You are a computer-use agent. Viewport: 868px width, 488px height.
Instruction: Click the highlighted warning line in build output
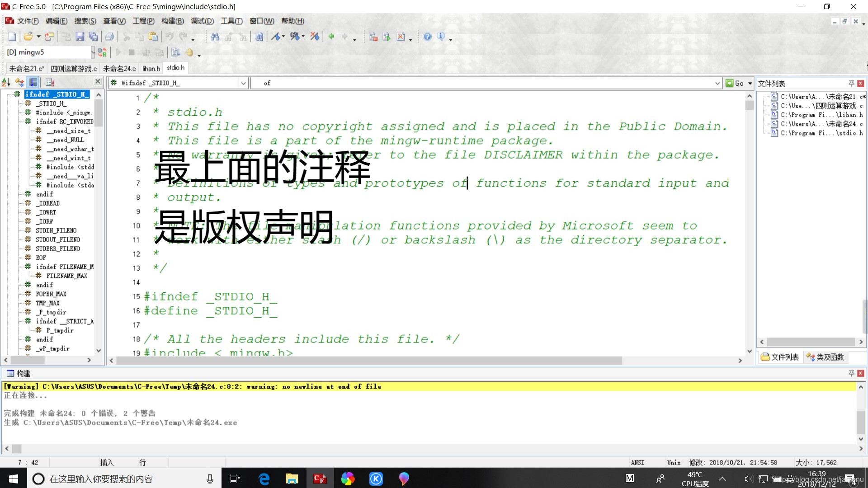[x=429, y=387]
